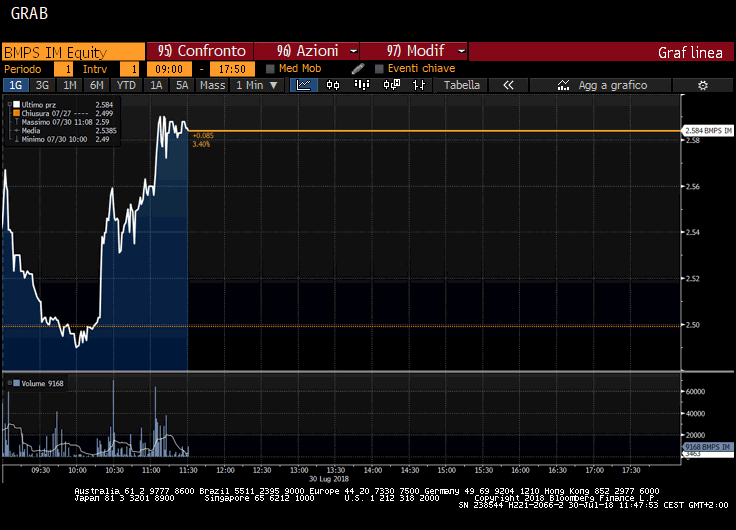Screen dimensions: 736x530
Task: Click the Volume legend square icon
Action: click(15, 383)
